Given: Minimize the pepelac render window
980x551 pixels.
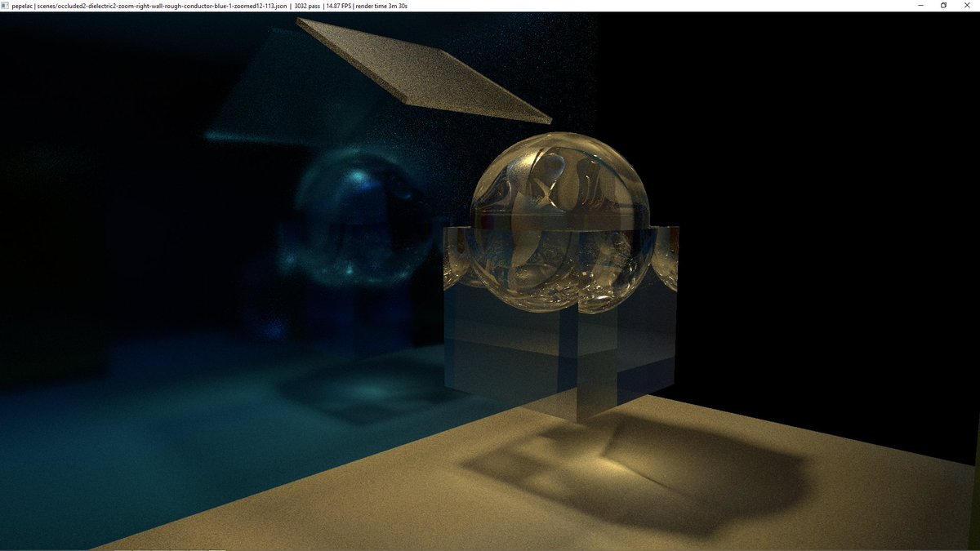Looking at the screenshot, I should point(919,5).
